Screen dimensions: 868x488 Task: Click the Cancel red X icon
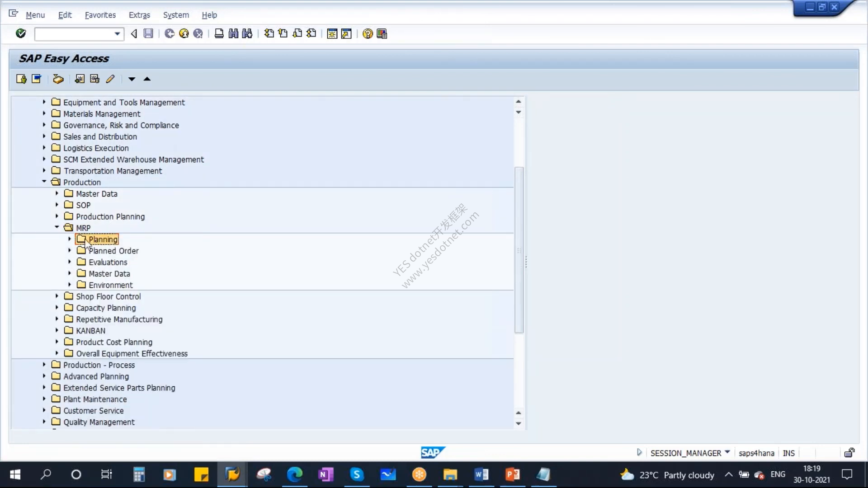click(198, 33)
